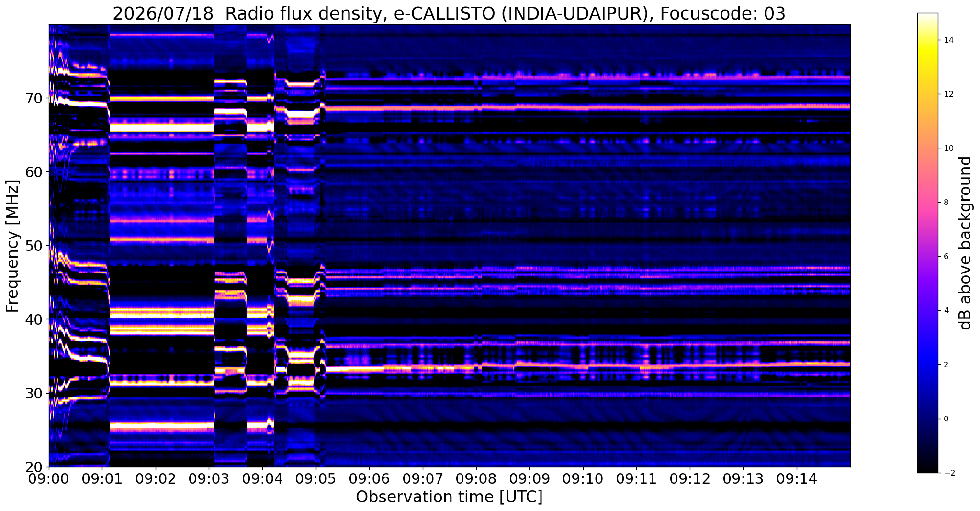
Task: Click the colorbar tick labeled 14
Action: point(948,40)
